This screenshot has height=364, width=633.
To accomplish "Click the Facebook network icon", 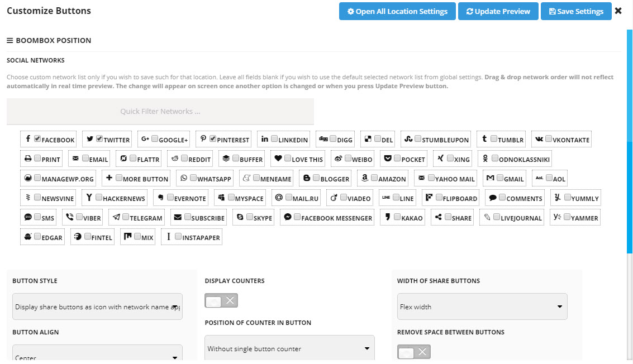I will [x=28, y=139].
